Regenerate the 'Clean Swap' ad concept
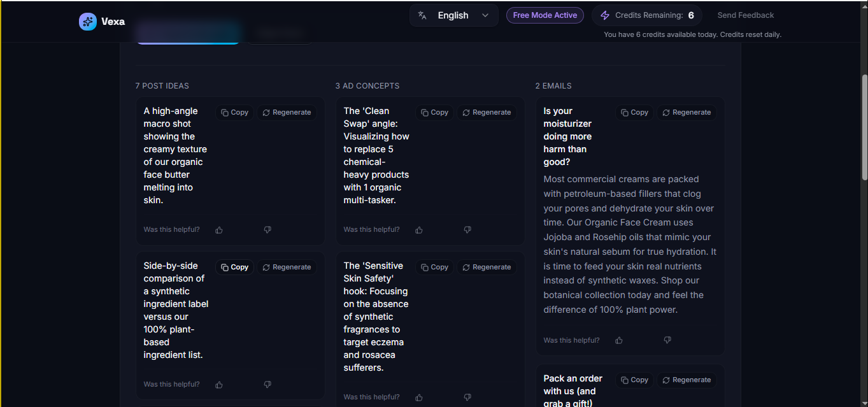868x407 pixels. tap(487, 113)
